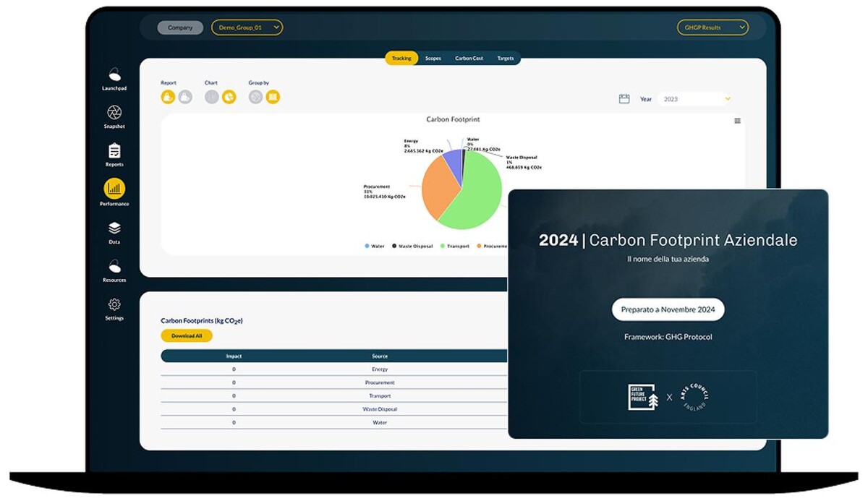Click the Download All button
The width and height of the screenshot is (868, 501).
[187, 335]
